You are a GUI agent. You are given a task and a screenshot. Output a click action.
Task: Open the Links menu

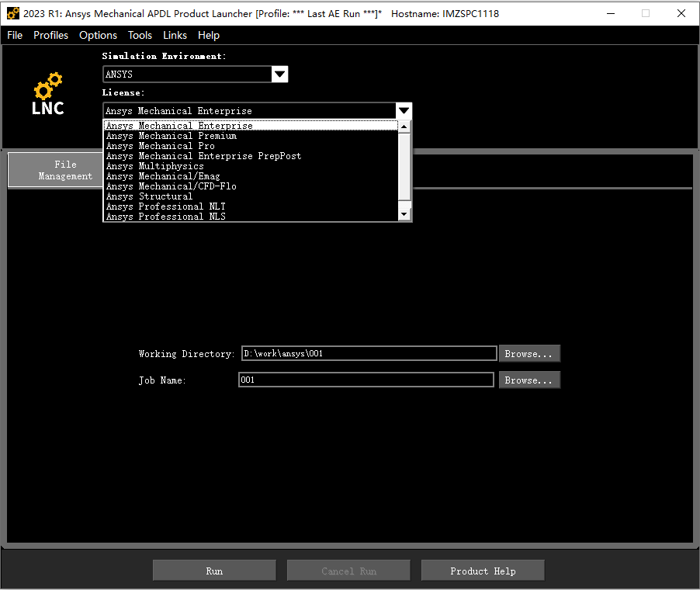(x=175, y=35)
